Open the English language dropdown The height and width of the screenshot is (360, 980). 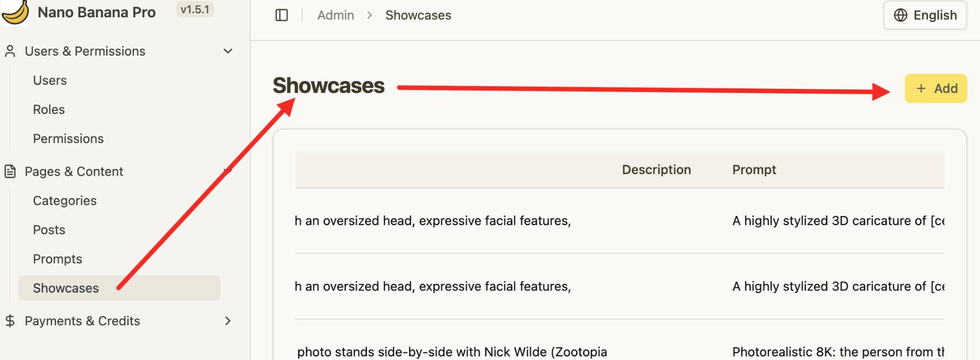[x=925, y=15]
